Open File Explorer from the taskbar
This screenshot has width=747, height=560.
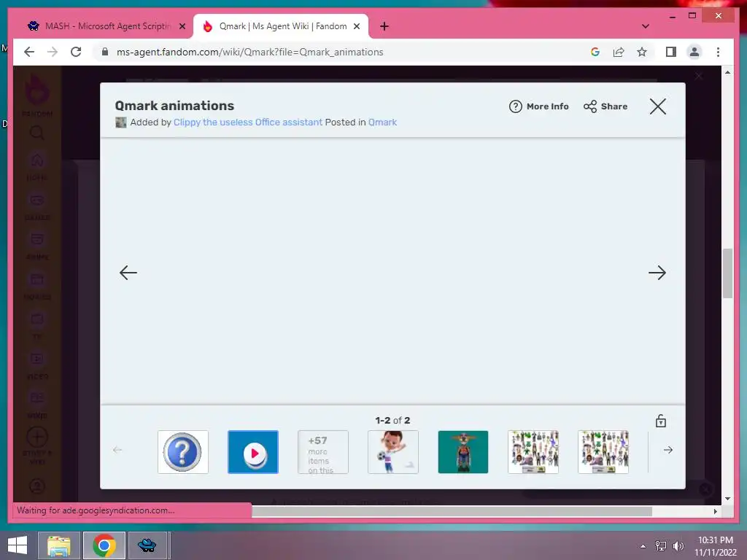pos(59,545)
